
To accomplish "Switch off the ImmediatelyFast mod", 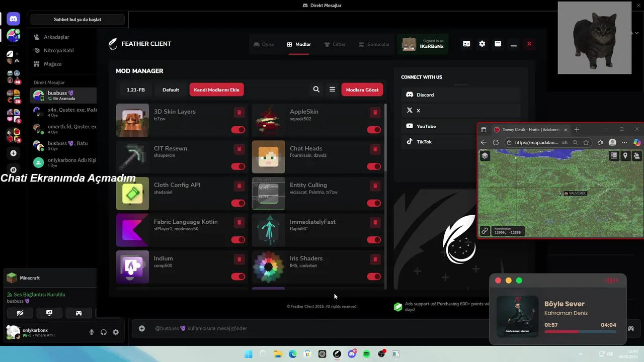I will tap(374, 240).
